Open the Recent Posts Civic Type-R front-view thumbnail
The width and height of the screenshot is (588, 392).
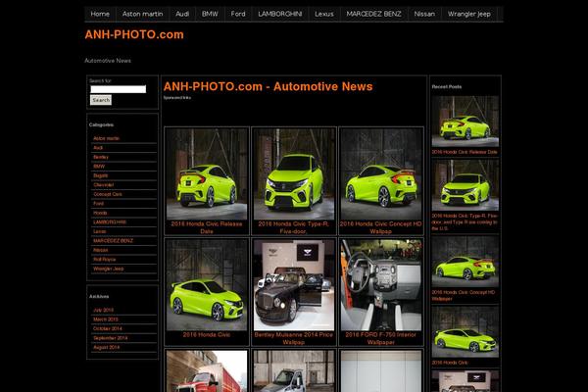465,185
